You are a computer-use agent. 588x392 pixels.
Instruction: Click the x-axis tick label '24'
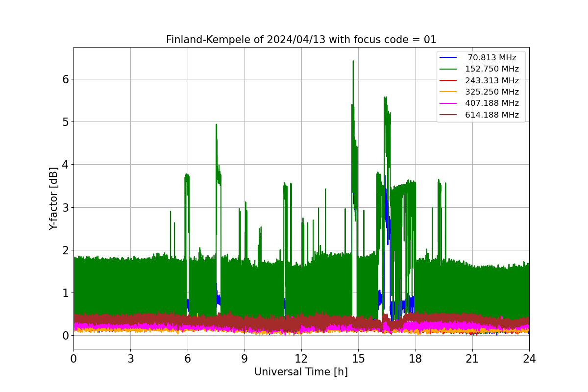click(x=529, y=359)
